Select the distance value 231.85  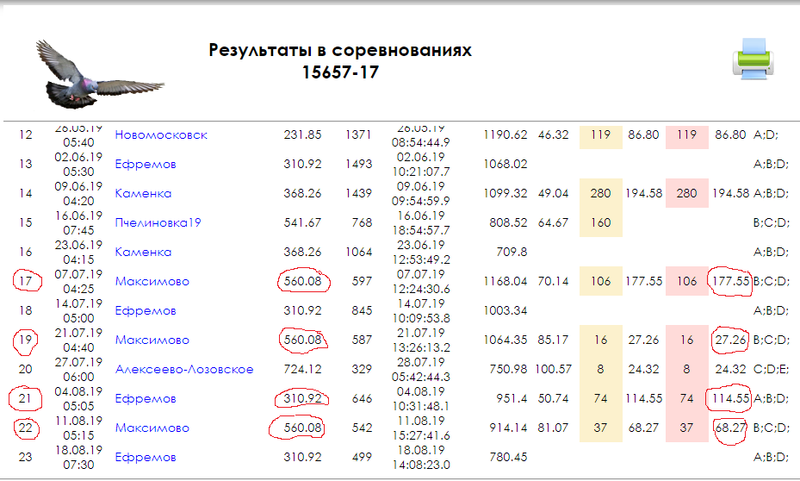303,135
